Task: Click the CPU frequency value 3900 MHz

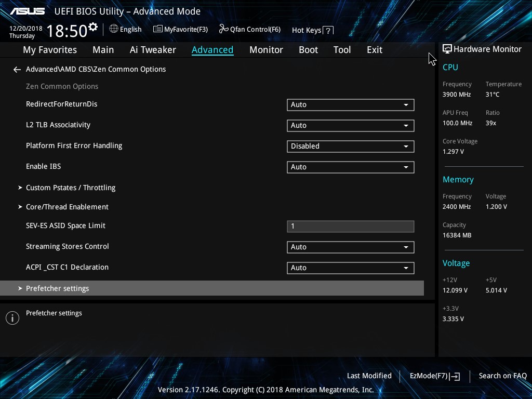Action: 457,95
